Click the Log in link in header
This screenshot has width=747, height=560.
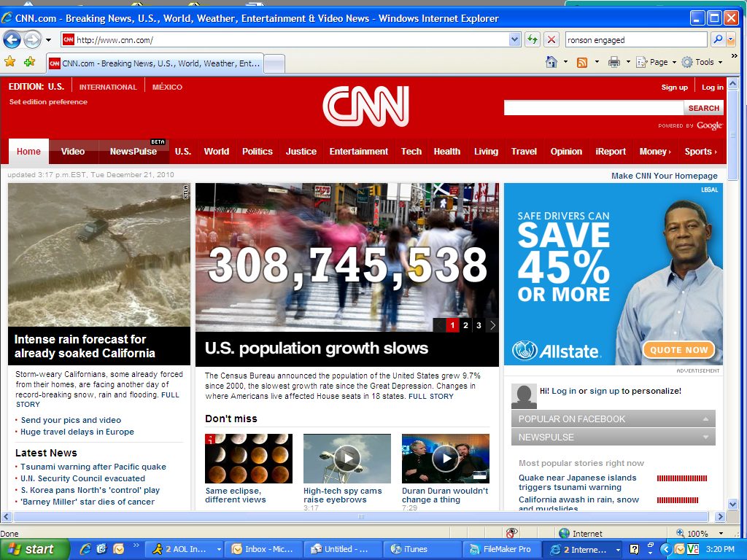tap(712, 87)
